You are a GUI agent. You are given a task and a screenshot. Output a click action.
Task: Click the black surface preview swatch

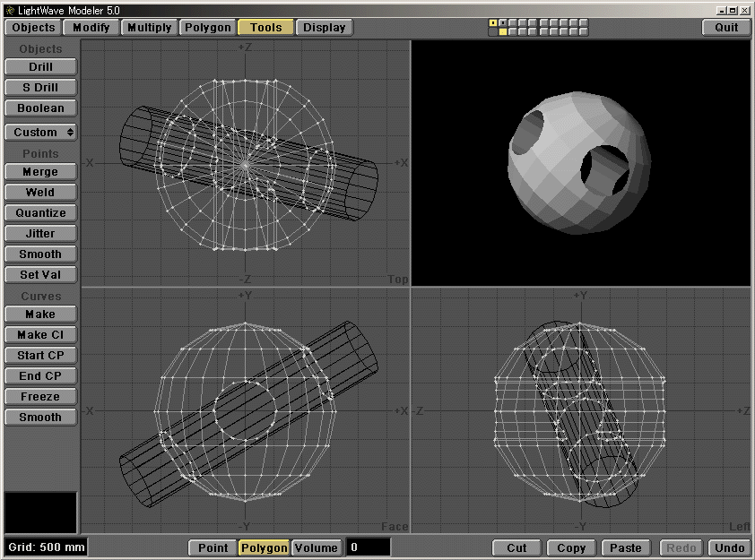click(40, 511)
